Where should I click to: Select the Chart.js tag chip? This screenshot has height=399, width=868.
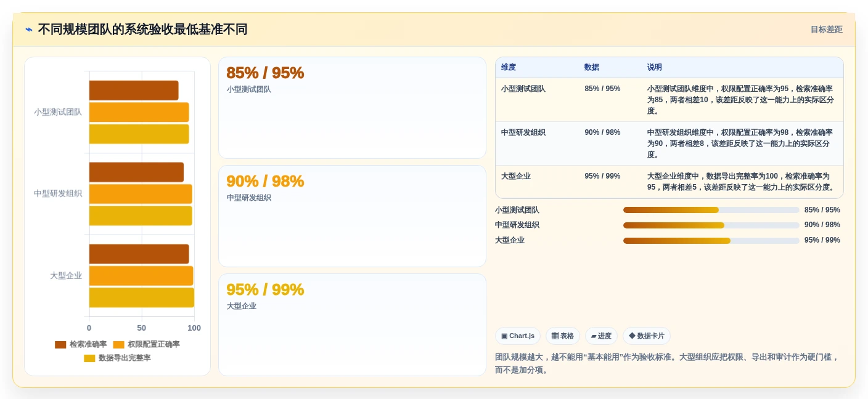click(518, 336)
